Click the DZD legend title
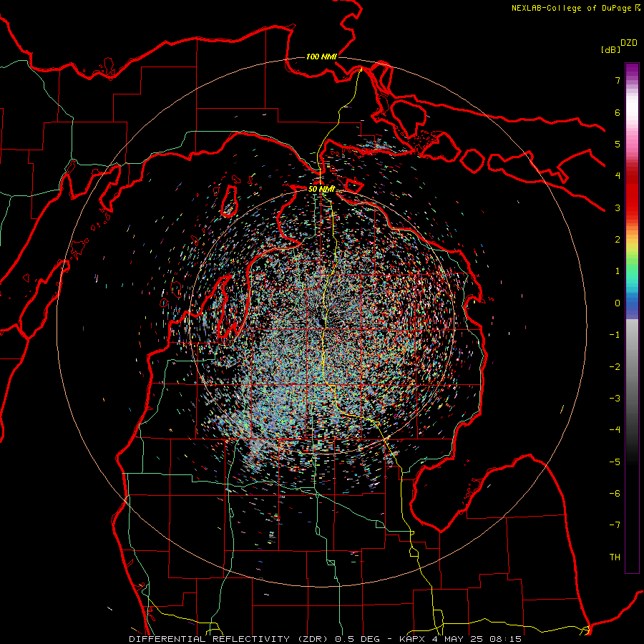This screenshot has width=644, height=644. pyautogui.click(x=629, y=43)
